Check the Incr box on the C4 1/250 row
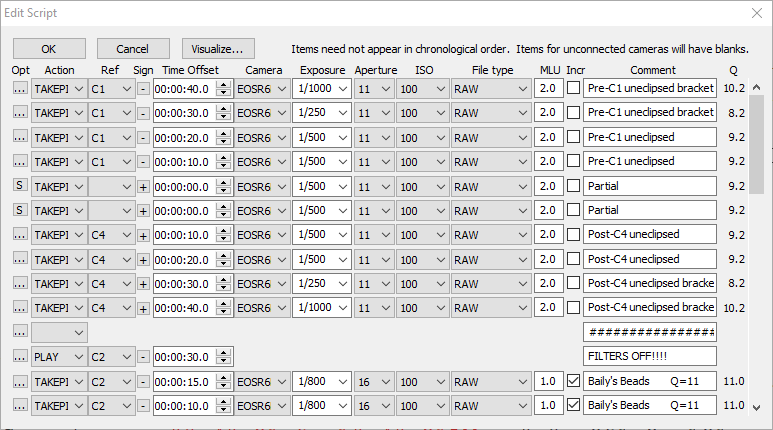This screenshot has height=430, width=773. point(573,283)
